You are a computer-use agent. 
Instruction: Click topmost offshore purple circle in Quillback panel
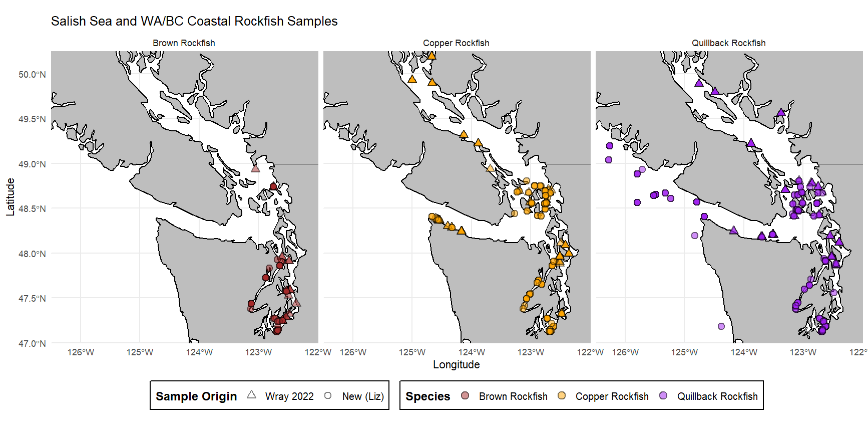tap(610, 146)
